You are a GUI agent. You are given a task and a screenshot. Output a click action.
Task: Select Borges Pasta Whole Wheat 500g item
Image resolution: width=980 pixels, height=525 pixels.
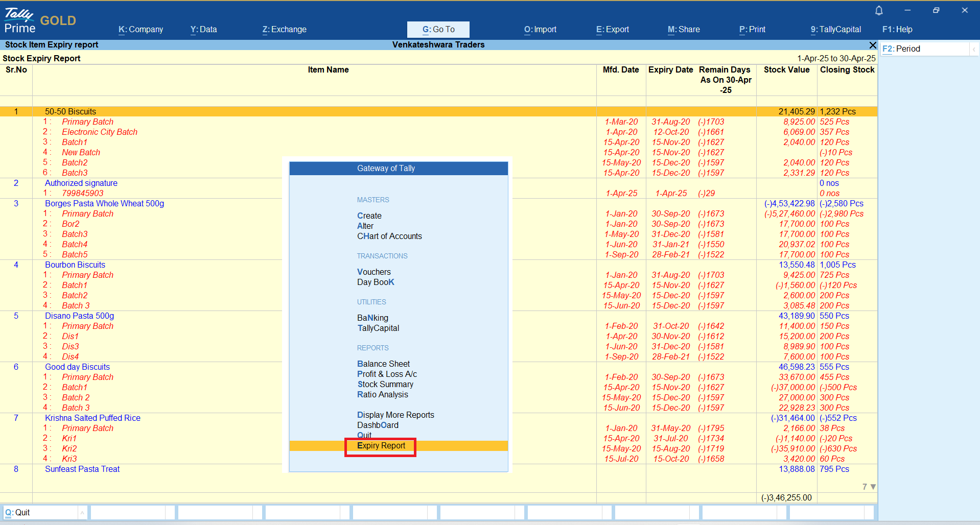click(x=104, y=204)
